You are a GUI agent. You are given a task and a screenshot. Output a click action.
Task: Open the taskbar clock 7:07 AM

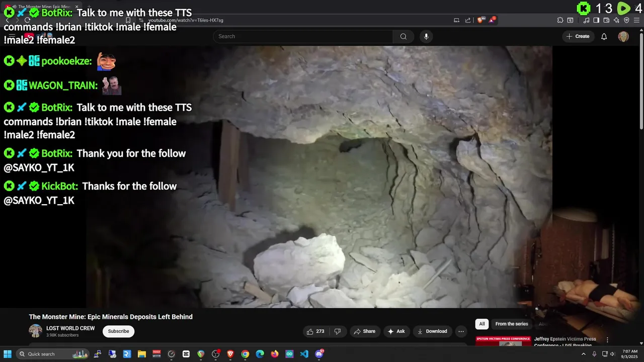pyautogui.click(x=630, y=354)
